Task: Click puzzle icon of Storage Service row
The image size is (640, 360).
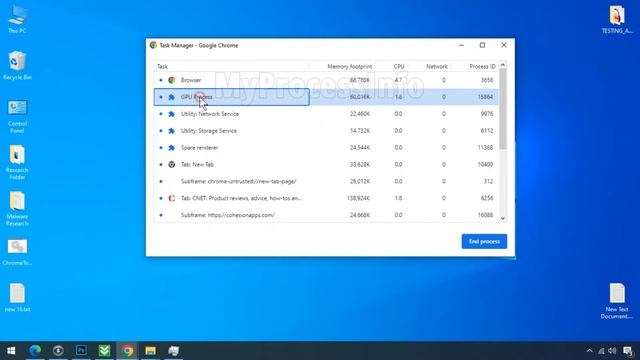Action: [172, 131]
